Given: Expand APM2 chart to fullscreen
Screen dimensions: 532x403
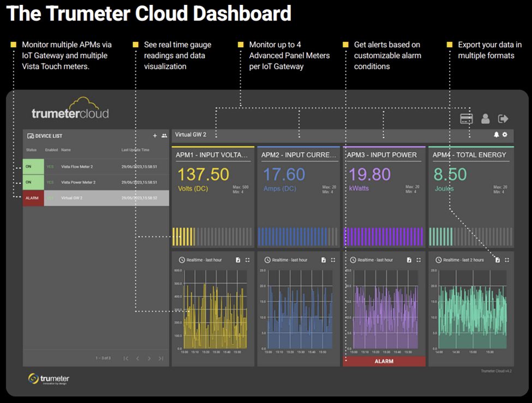Looking at the screenshot, I should tap(333, 260).
